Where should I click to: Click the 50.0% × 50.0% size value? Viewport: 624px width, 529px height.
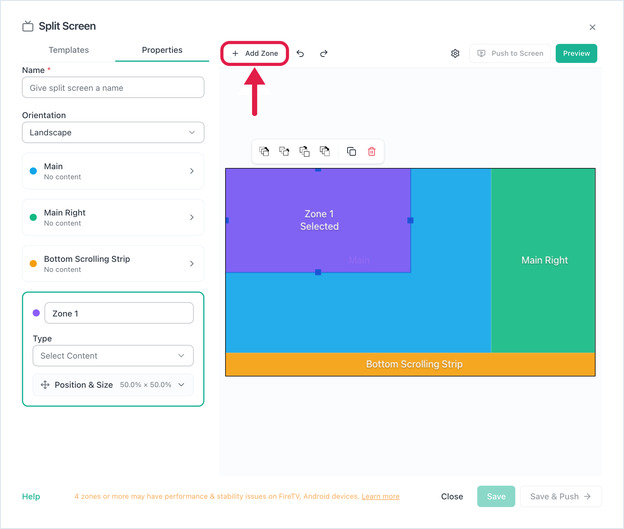(146, 385)
